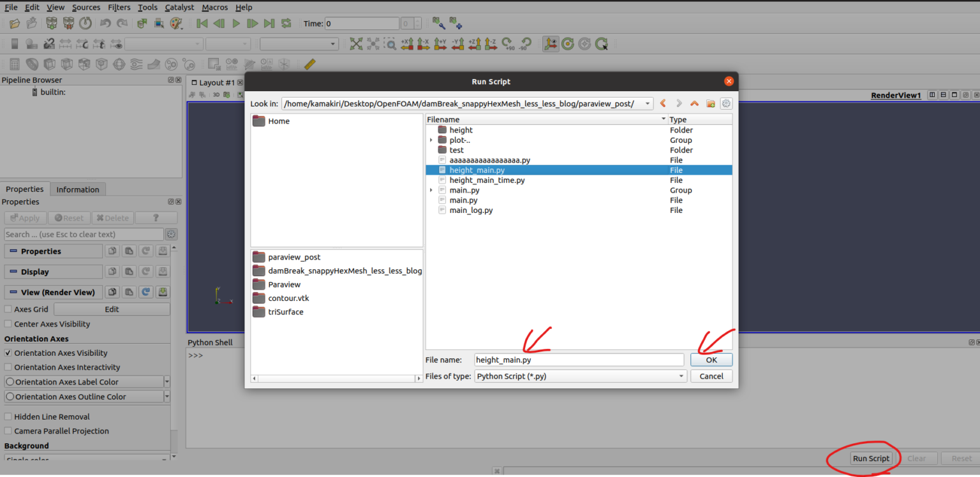The image size is (980, 477).
Task: Switch to the Information tab
Action: [x=78, y=189]
